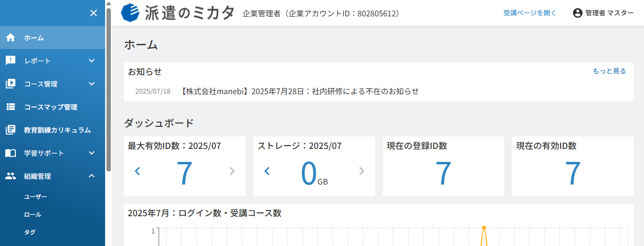The height and width of the screenshot is (246, 644).
Task: Click the home icon in sidebar
Action: coord(11,37)
